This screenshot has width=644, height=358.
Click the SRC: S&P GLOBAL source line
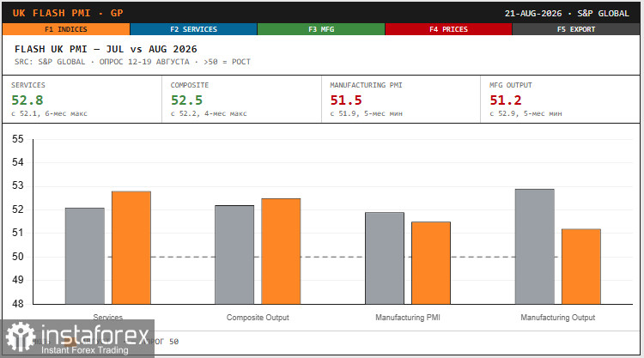(132, 62)
